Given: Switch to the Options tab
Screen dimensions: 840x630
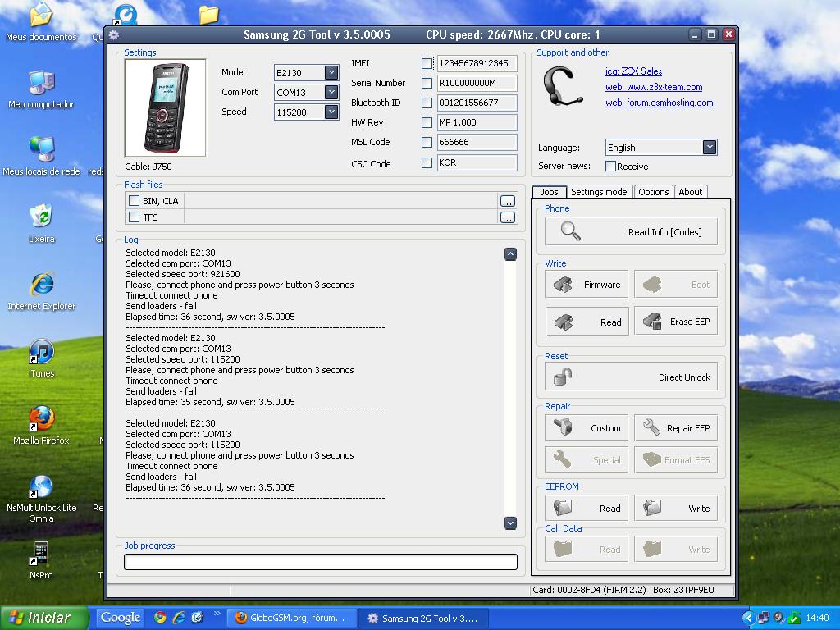Looking at the screenshot, I should click(654, 192).
